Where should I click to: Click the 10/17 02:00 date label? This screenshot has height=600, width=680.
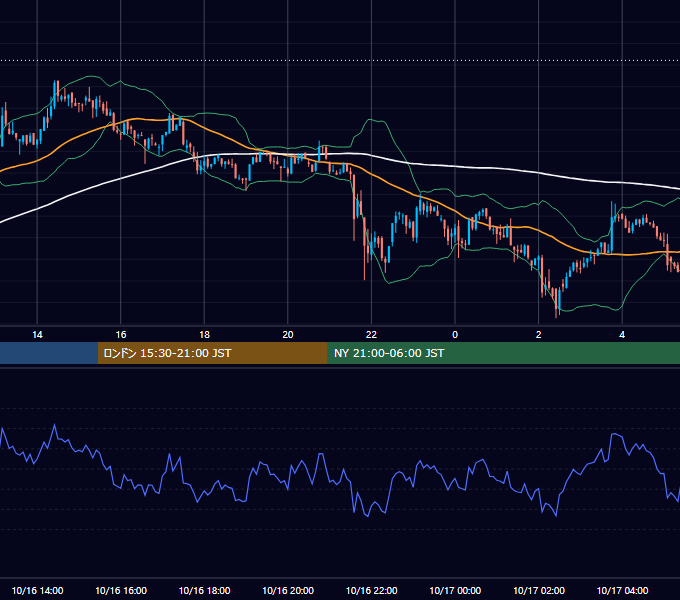[539, 590]
